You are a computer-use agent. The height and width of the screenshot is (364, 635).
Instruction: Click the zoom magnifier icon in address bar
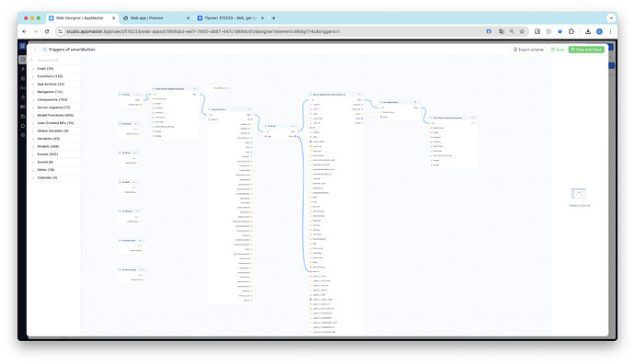512,31
